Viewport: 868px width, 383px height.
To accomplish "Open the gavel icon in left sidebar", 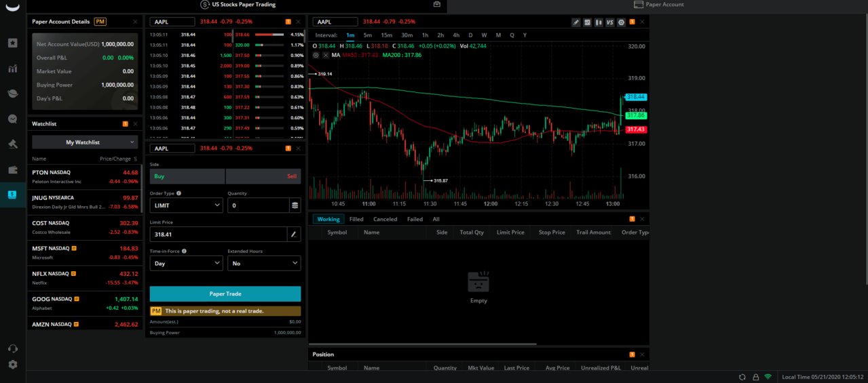I will 12,144.
